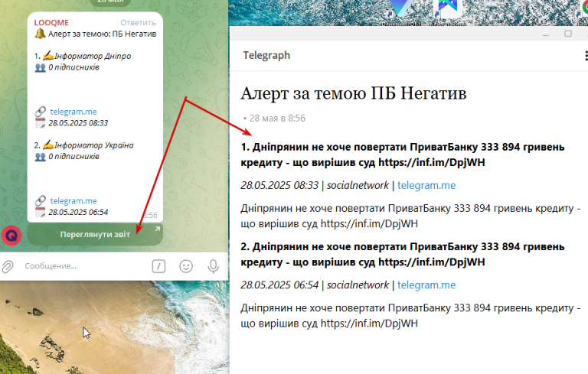This screenshot has height=374, width=588.
Task: Click the 8:56 message timestamp in chat
Action: [151, 215]
